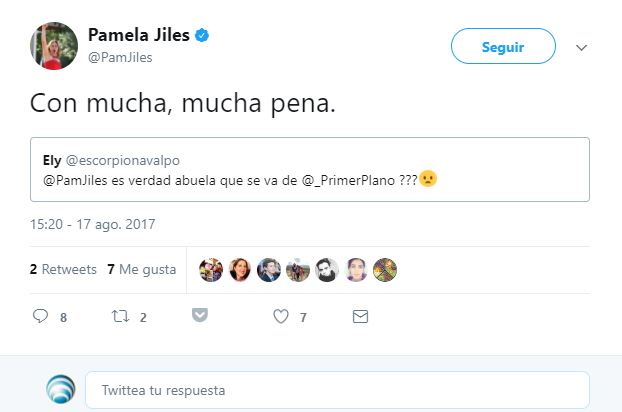Click the last liker avatar thumbnail
The height and width of the screenshot is (412, 622).
385,270
